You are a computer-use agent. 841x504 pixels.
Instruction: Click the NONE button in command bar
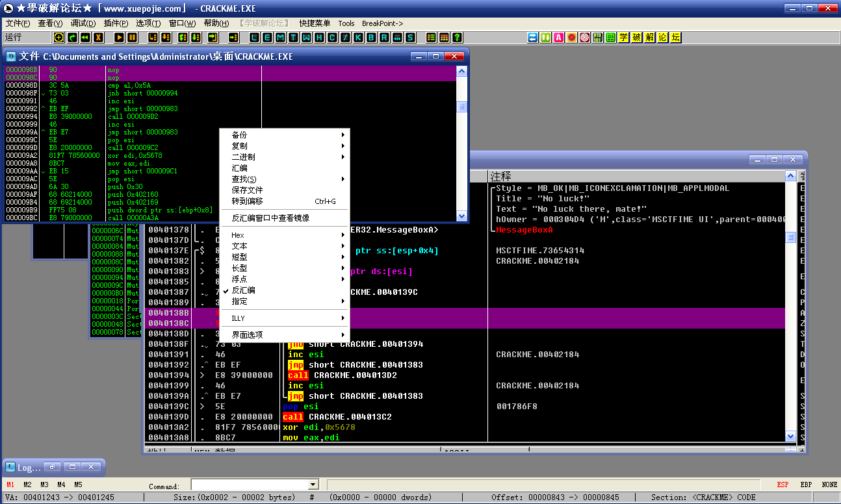click(x=829, y=485)
